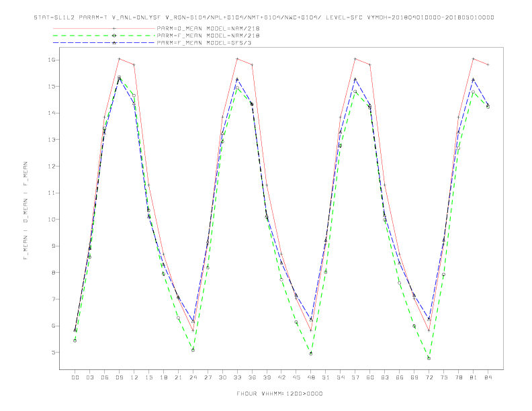Click y-axis tick label 12

coord(52,166)
